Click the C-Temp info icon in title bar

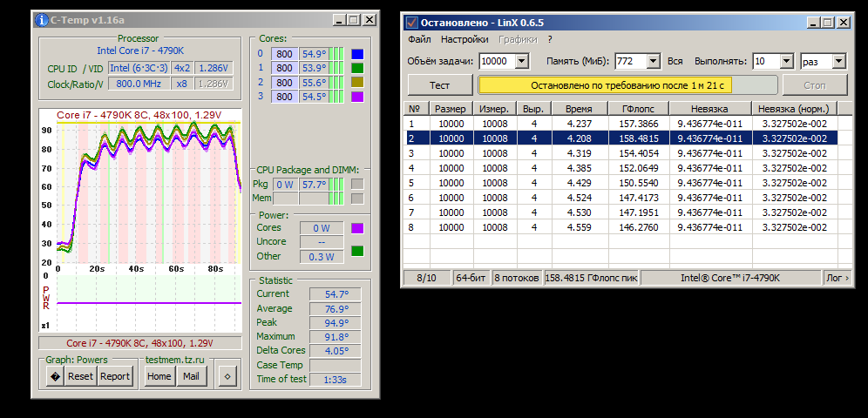pyautogui.click(x=42, y=20)
